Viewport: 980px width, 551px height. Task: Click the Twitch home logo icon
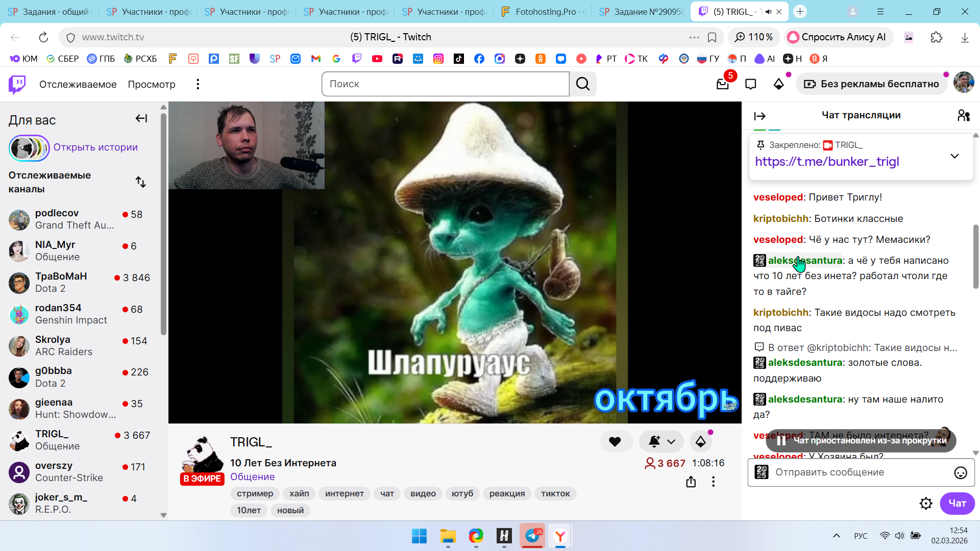click(x=17, y=84)
